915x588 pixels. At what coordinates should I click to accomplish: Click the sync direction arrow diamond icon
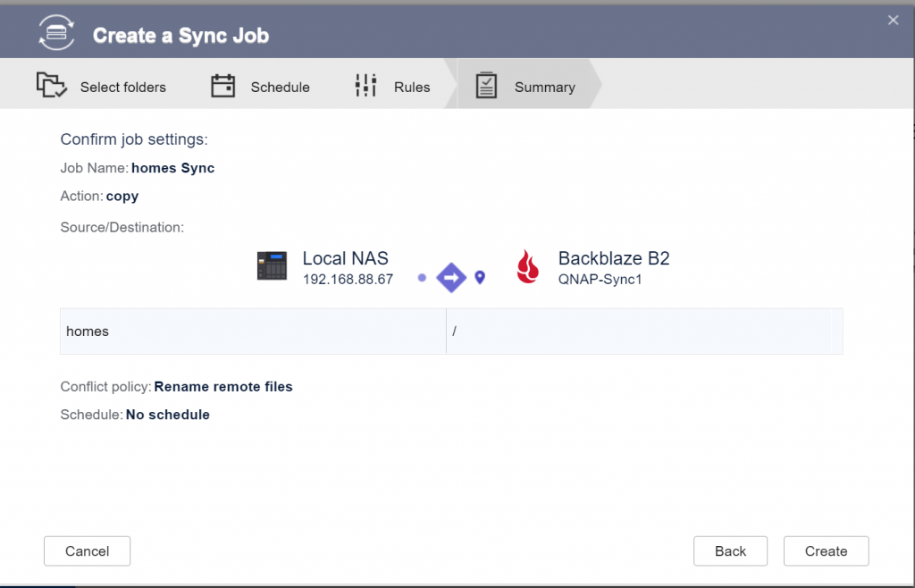(451, 278)
